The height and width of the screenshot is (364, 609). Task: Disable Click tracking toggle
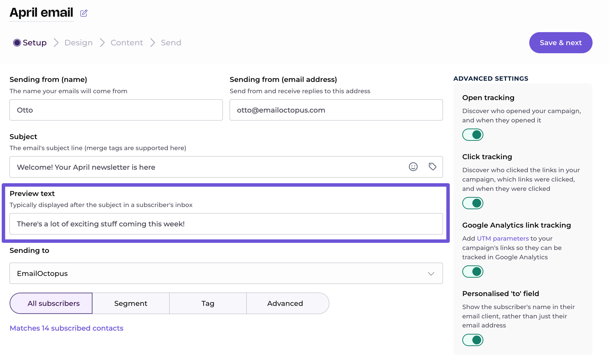(473, 203)
